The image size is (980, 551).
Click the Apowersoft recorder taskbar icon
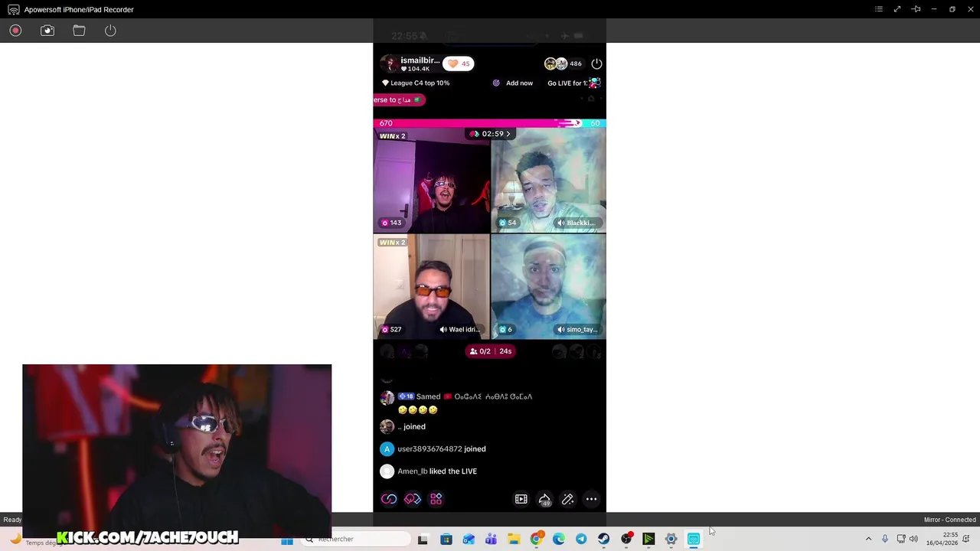[694, 540]
